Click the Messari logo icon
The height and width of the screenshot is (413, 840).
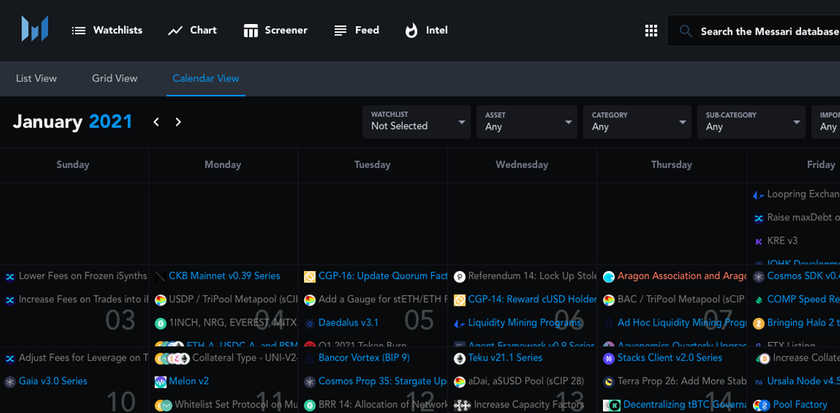35,29
